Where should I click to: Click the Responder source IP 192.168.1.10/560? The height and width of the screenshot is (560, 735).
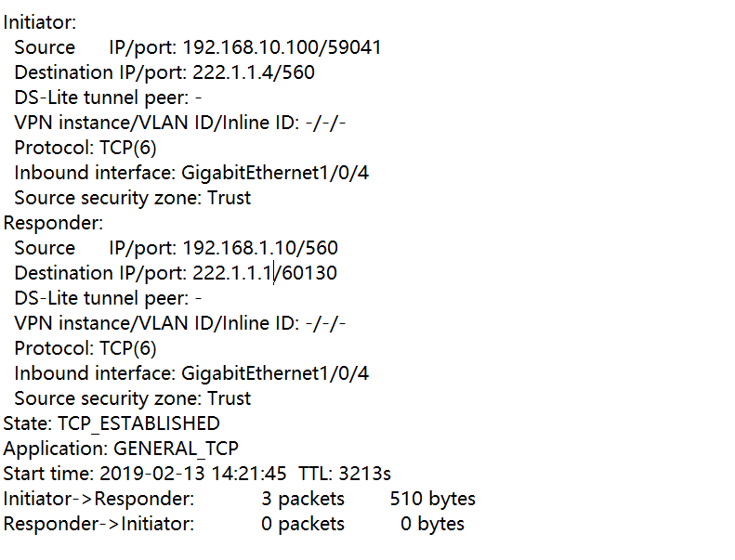[x=260, y=248]
